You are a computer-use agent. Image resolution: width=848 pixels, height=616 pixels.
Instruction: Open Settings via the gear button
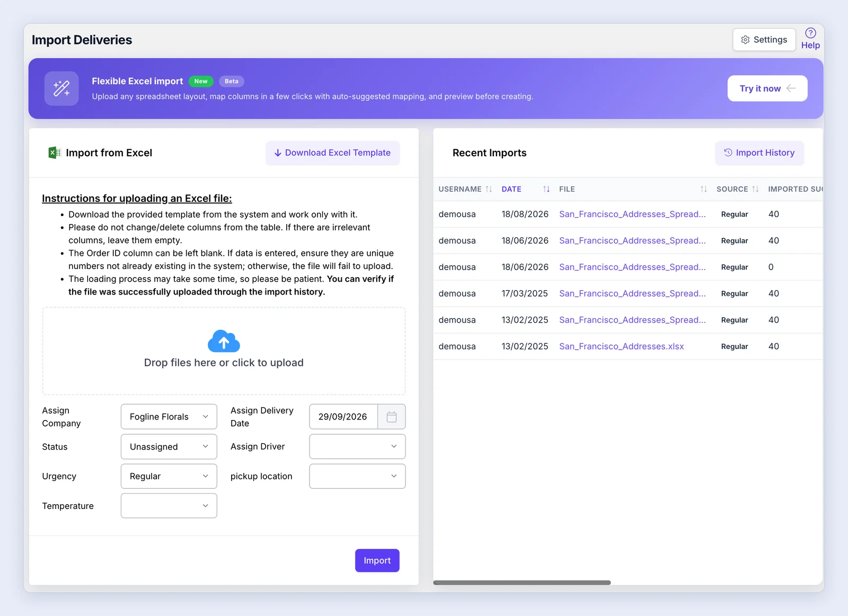pos(764,40)
